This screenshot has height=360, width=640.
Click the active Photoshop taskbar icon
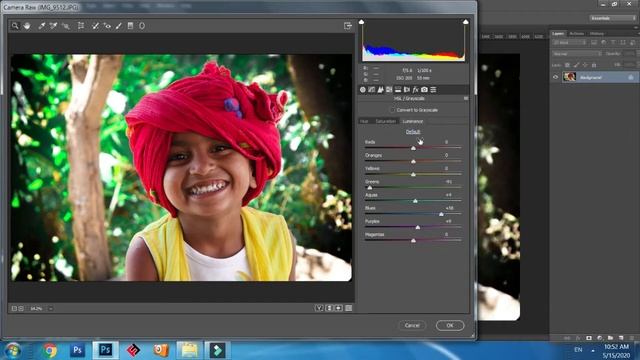click(105, 351)
